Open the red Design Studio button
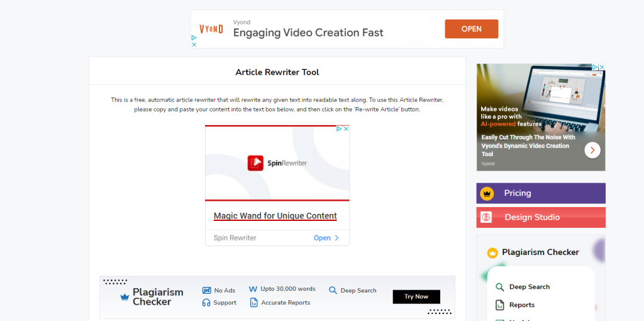This screenshot has width=644, height=321. coord(541,217)
